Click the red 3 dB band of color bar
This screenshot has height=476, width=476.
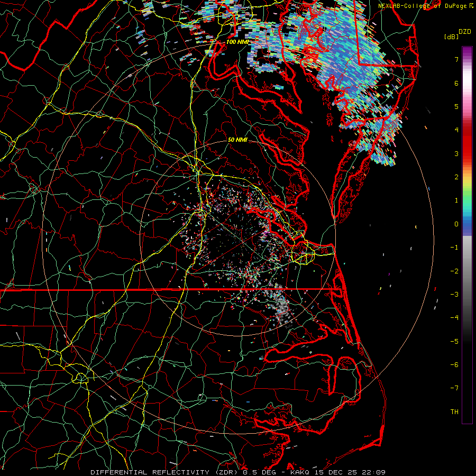467,149
